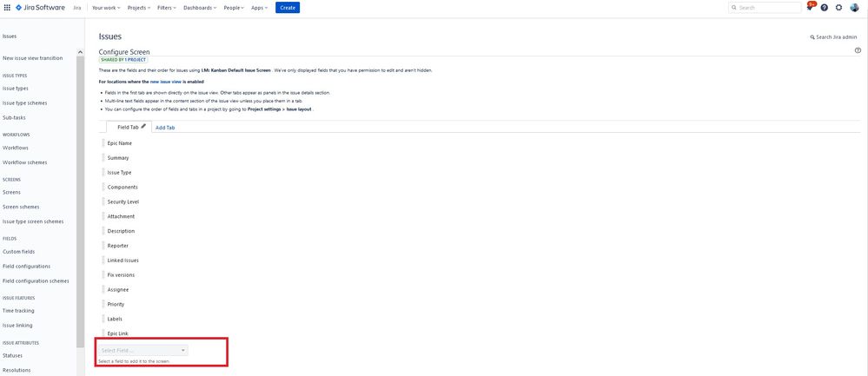Click the Add Tab link
The width and height of the screenshot is (868, 376).
point(165,128)
